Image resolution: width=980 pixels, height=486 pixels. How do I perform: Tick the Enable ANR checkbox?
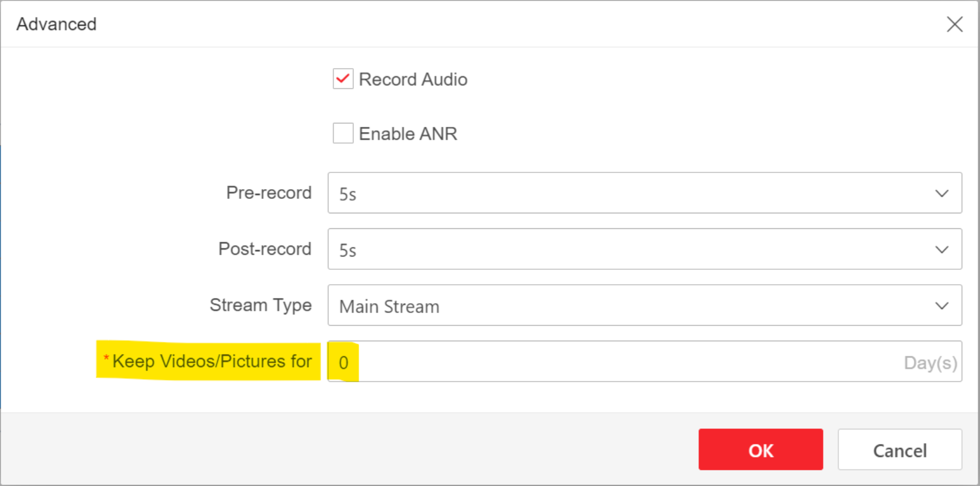(x=343, y=133)
